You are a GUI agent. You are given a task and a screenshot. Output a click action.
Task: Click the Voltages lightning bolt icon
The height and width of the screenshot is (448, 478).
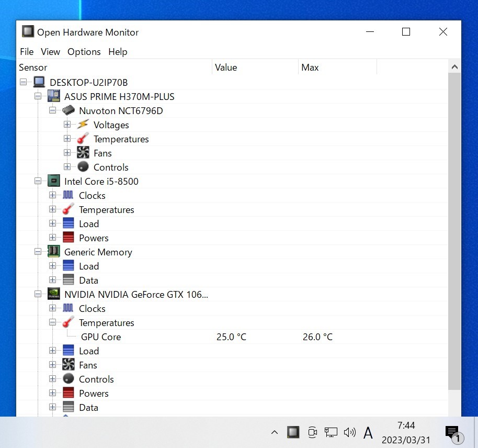(83, 124)
